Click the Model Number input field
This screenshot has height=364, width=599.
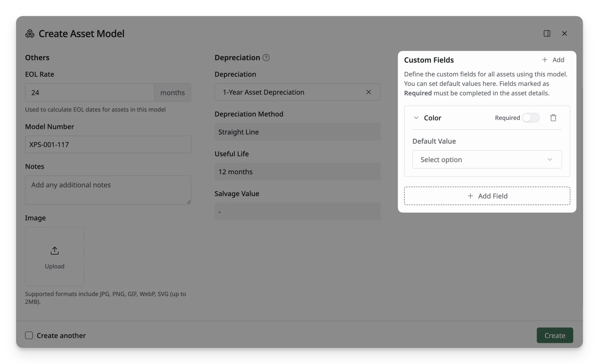pyautogui.click(x=108, y=144)
